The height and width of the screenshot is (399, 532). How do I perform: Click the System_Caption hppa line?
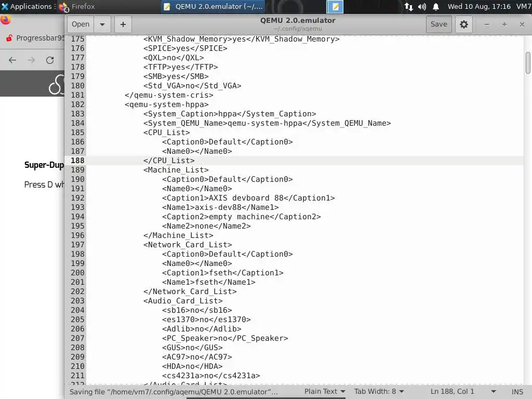pos(229,114)
